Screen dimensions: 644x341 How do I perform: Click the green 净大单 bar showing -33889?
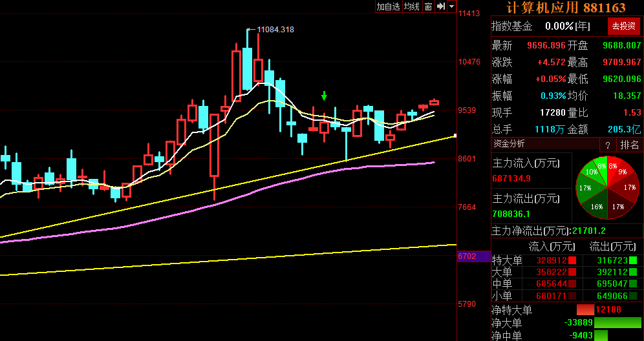pos(617,322)
